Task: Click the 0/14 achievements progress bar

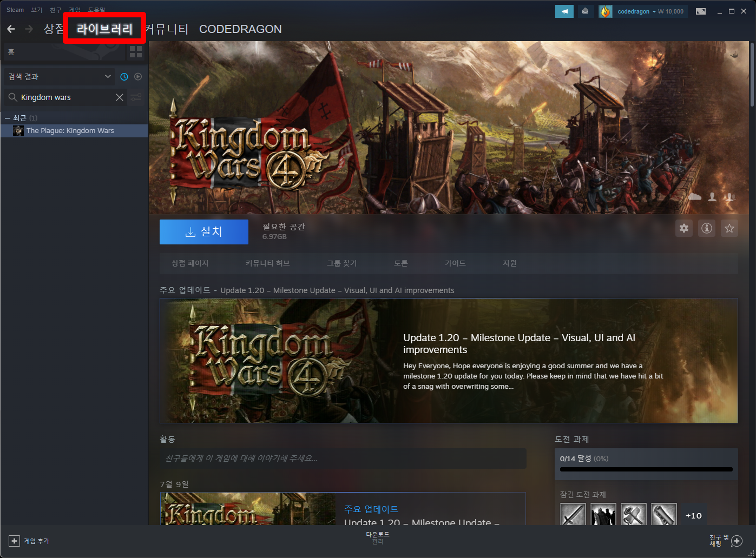Action: tap(646, 469)
